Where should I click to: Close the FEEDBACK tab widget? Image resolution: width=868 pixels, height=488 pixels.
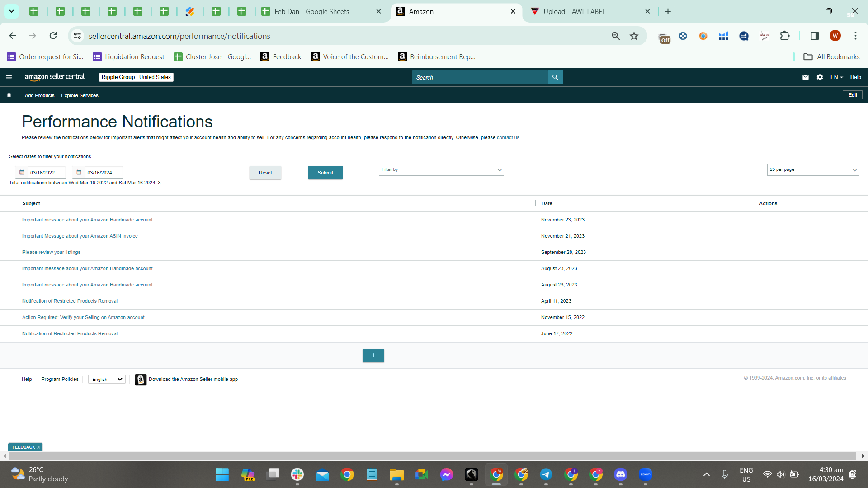point(38,447)
